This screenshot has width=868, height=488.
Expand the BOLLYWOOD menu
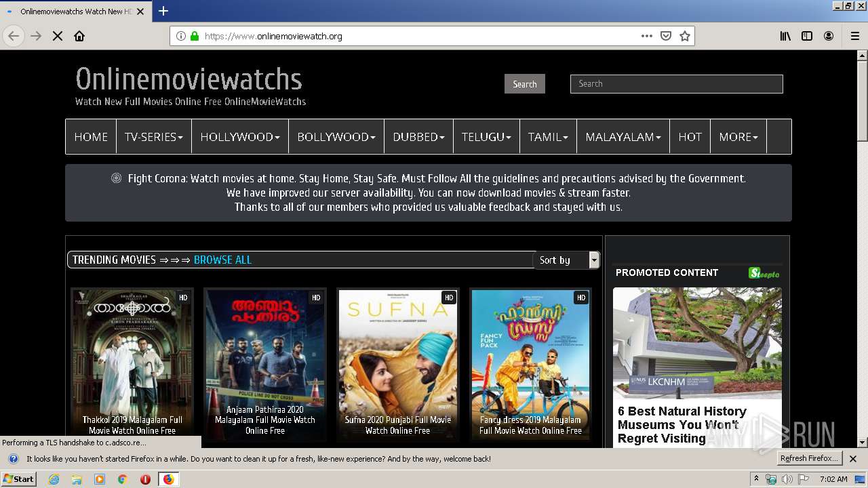pos(336,137)
